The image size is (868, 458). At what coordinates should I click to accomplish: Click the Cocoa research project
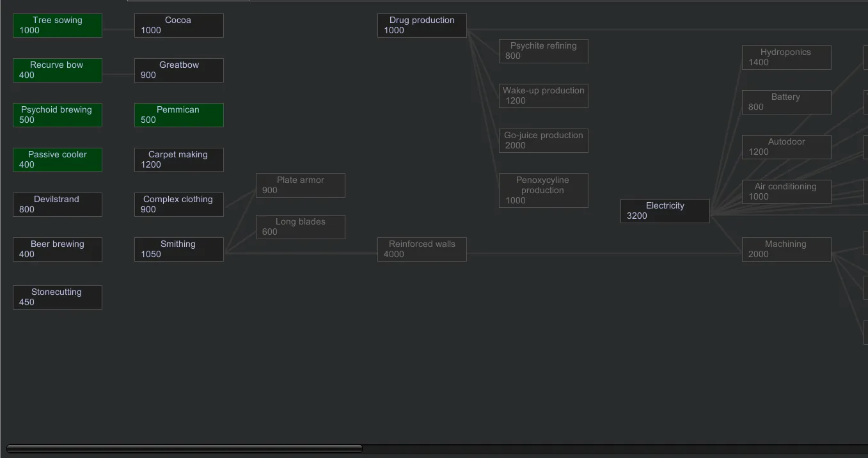[179, 26]
